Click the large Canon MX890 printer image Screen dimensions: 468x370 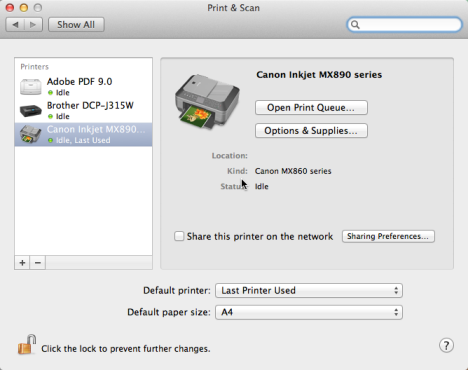[207, 102]
